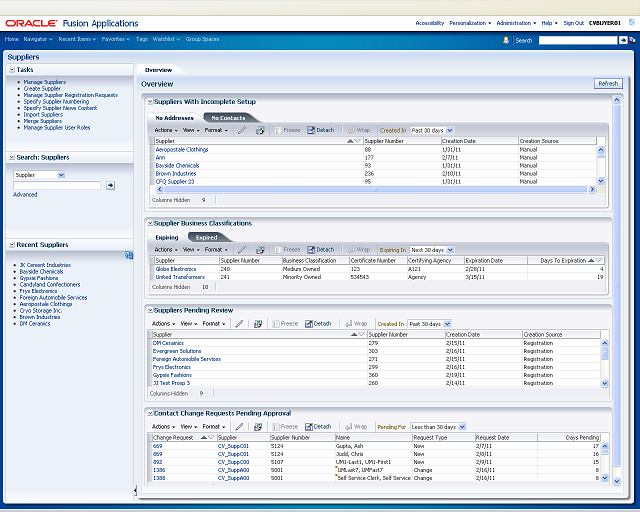Collapse the Recent Suppliers panel
The image size is (640, 512).
(x=12, y=245)
